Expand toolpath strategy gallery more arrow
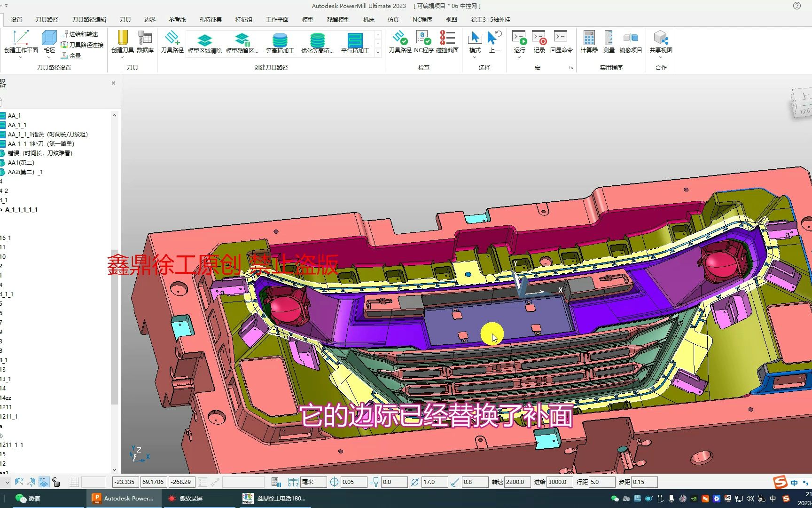This screenshot has width=812, height=508. (x=378, y=52)
